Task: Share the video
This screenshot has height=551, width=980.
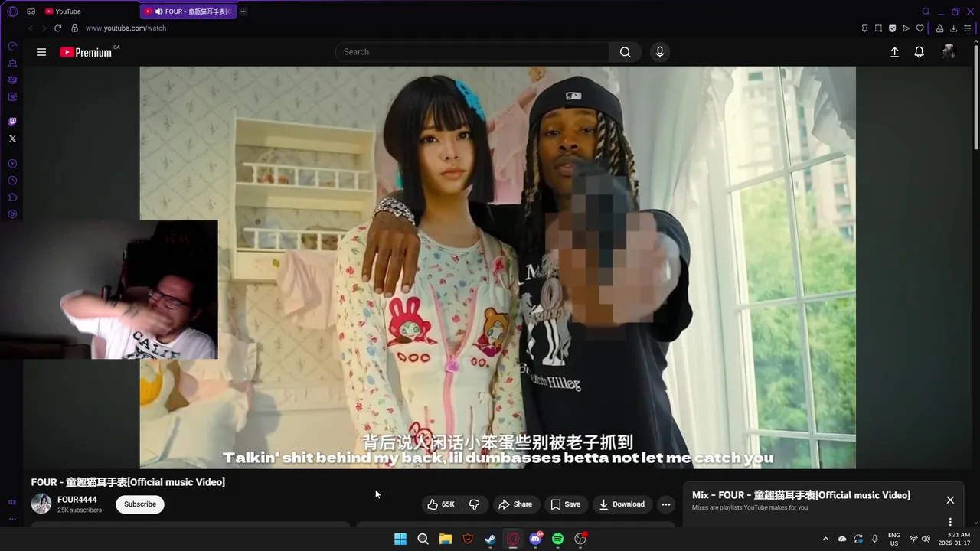Action: coord(515,504)
